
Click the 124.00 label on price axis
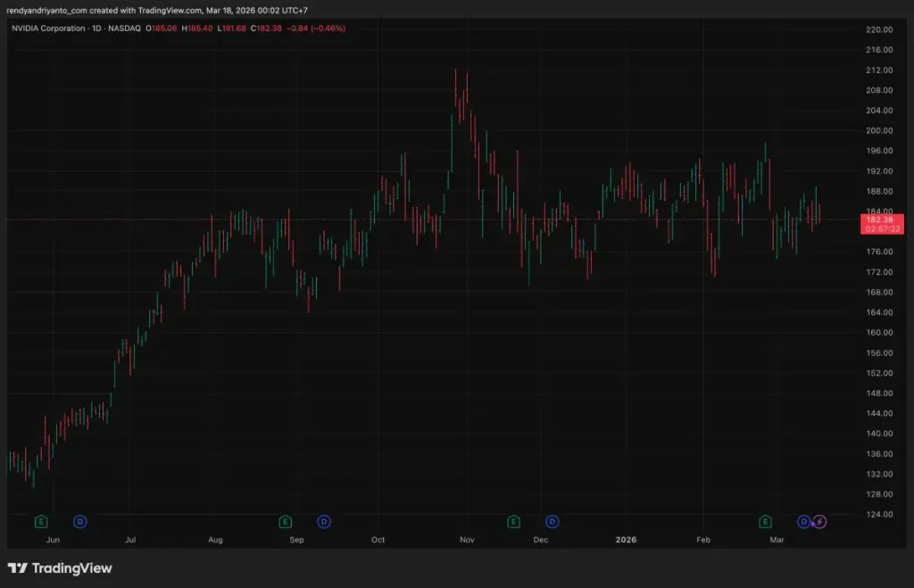click(878, 514)
